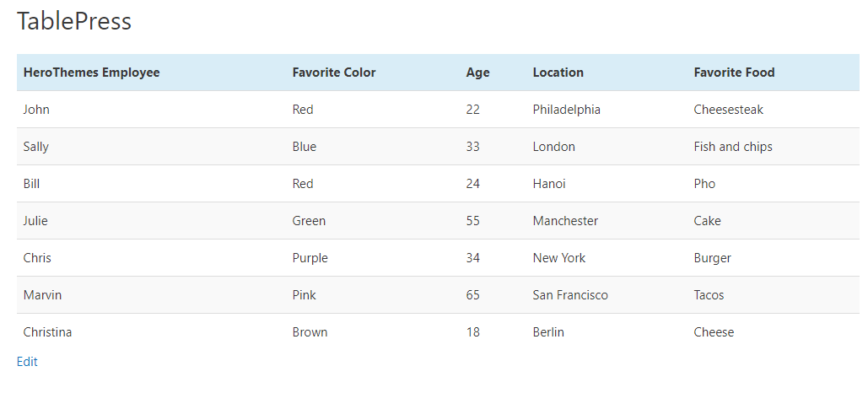The width and height of the screenshot is (868, 393).
Task: Click the Cheesesteak food cell
Action: [x=728, y=110]
